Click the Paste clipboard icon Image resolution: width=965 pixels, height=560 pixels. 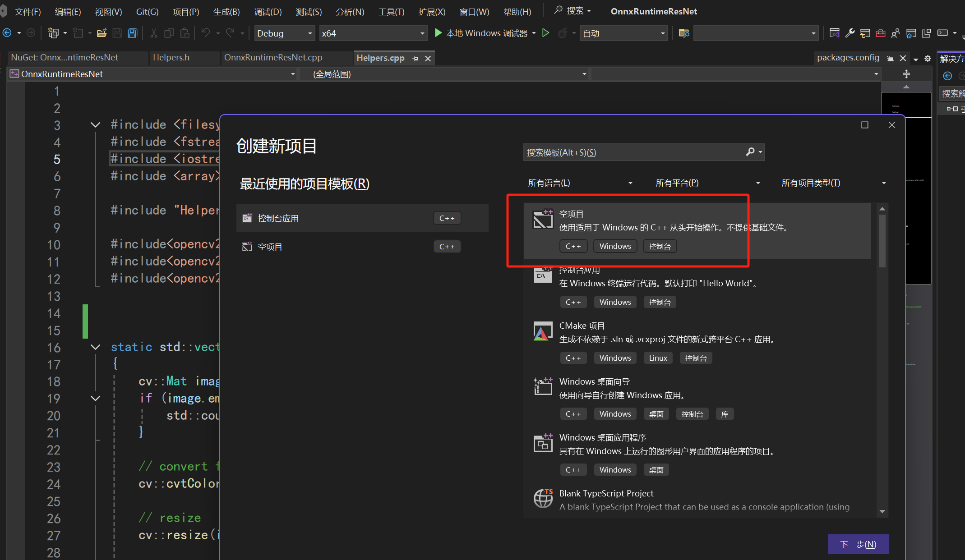click(x=185, y=33)
